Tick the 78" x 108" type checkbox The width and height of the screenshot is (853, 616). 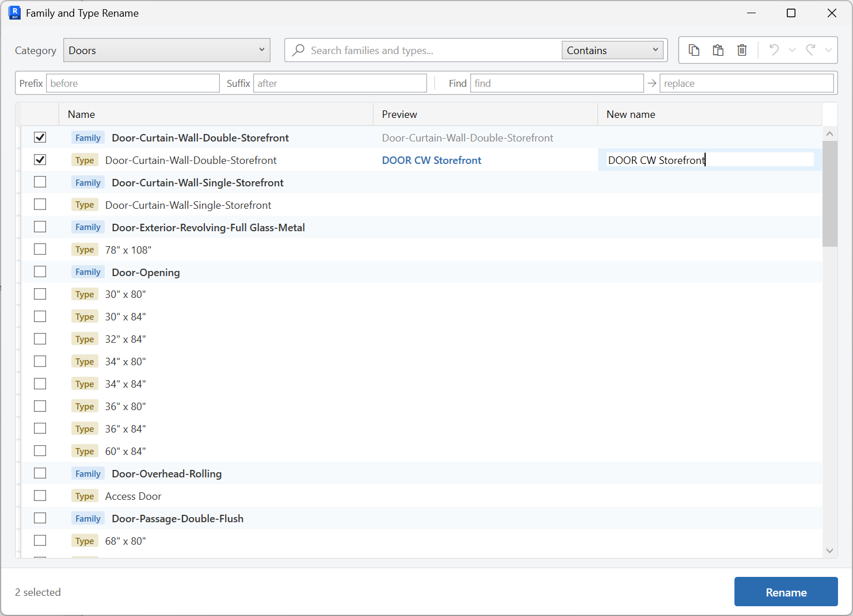tap(40, 249)
